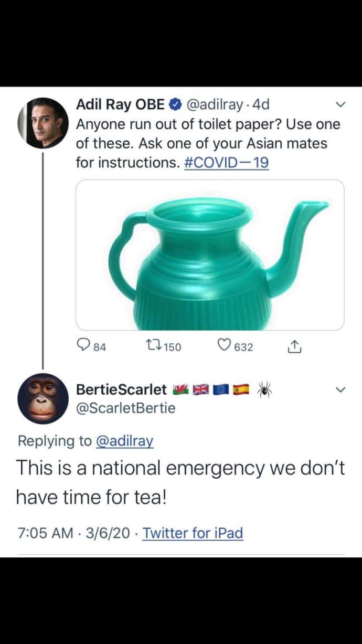
Task: Open the share icon on Adil Ray's tweet
Action: (295, 346)
